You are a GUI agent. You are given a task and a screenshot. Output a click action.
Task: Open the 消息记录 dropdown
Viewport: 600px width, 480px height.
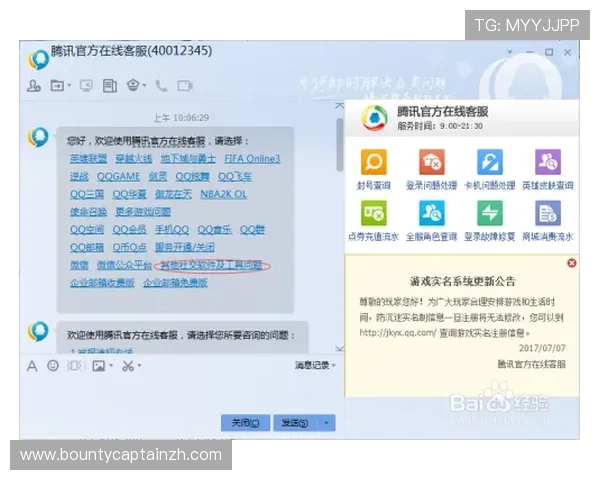[x=315, y=366]
